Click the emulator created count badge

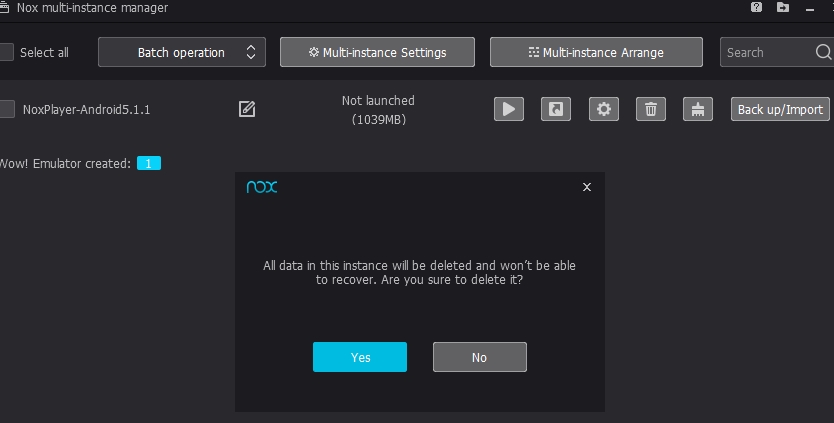coord(149,163)
